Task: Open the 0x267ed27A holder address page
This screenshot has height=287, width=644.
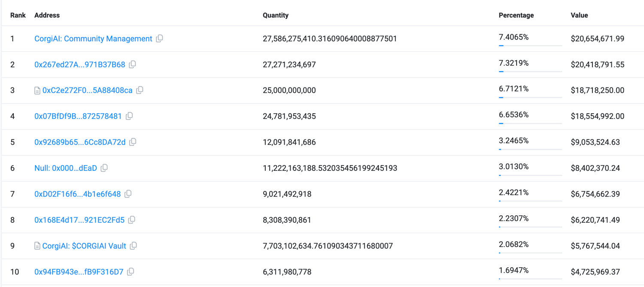Action: (79, 64)
